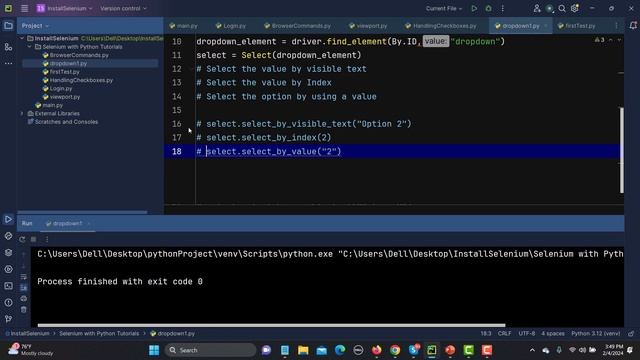
Task: Rerun dropdown1 using the rerun icon
Action: tap(22, 239)
